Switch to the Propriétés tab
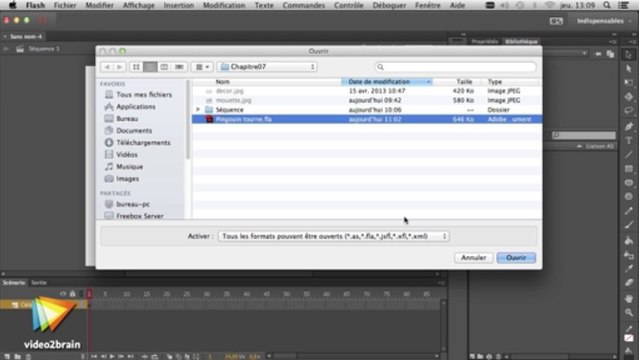 pos(485,42)
